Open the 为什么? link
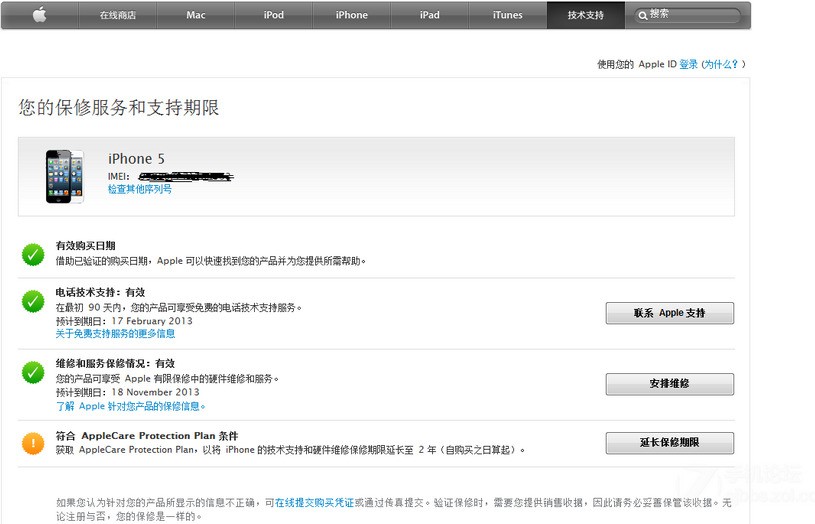 tap(721, 64)
